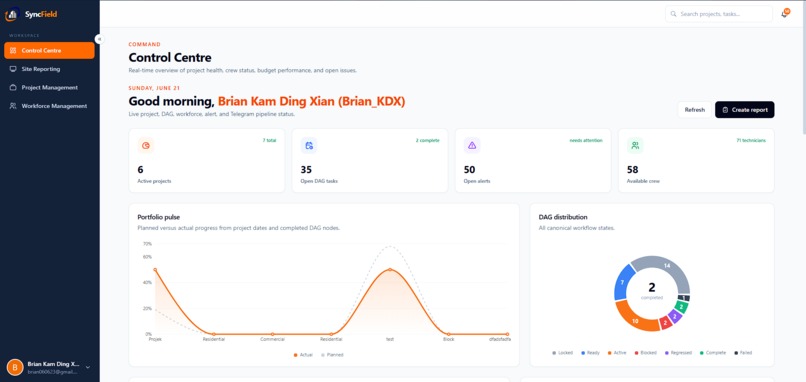The image size is (806, 382).
Task: Click the '7 total' label
Action: click(269, 140)
